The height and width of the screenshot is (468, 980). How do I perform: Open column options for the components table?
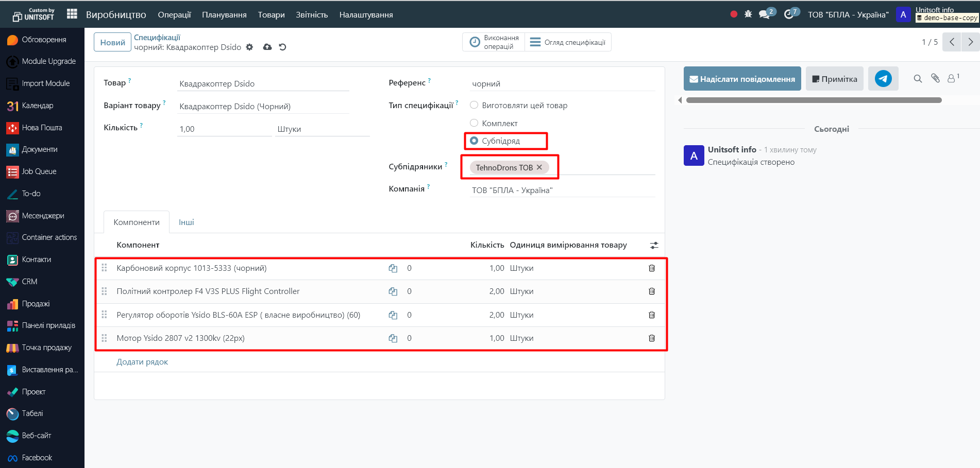pyautogui.click(x=654, y=246)
